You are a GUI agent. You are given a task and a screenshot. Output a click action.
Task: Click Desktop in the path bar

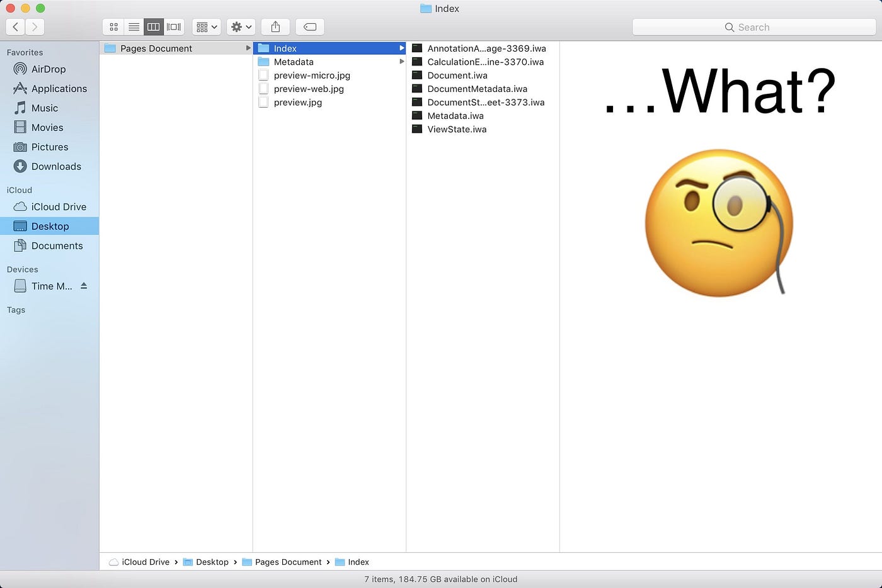(206, 562)
